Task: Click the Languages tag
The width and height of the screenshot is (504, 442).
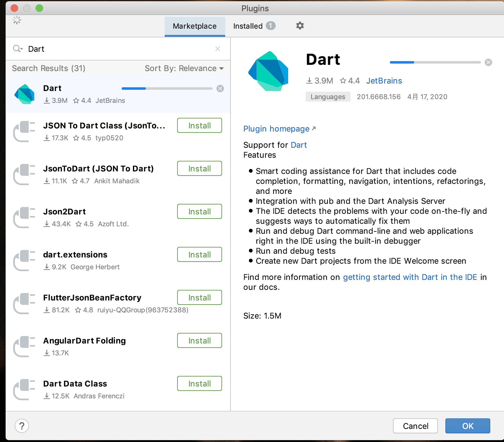Action: coord(328,97)
